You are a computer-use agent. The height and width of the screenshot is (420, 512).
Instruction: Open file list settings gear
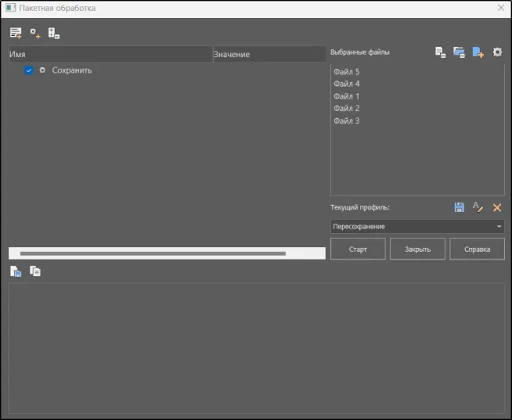pos(497,52)
